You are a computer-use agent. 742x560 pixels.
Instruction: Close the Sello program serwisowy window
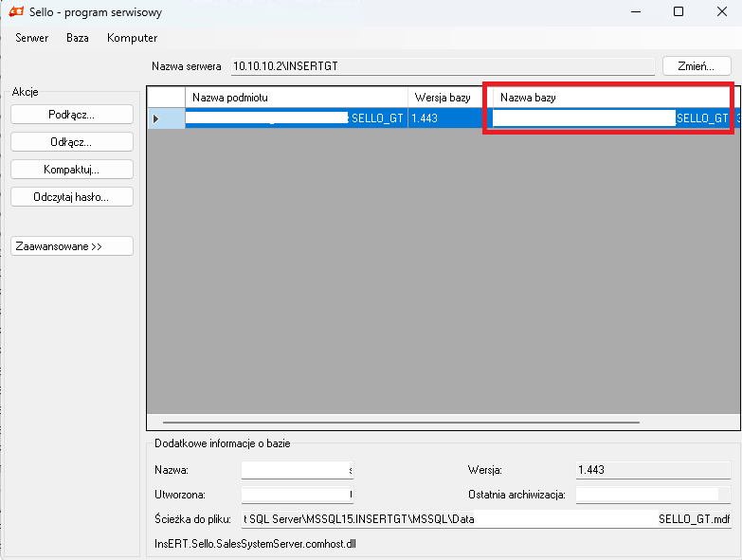tap(722, 11)
